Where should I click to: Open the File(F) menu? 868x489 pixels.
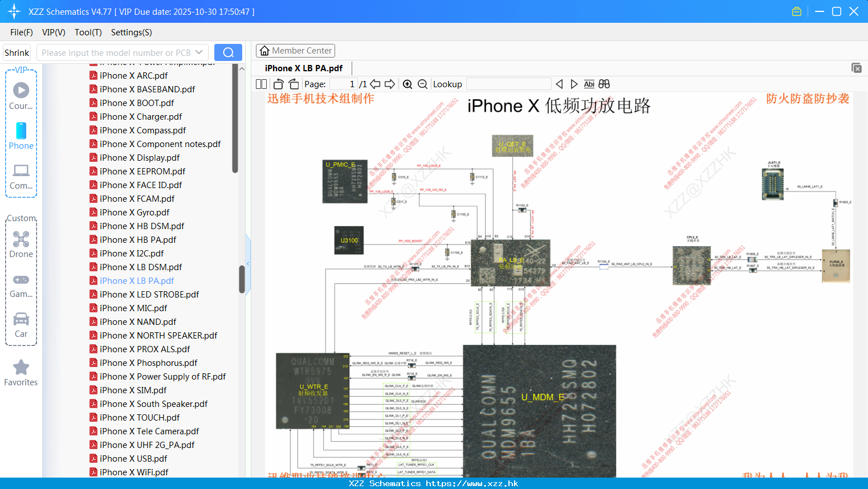click(x=22, y=32)
